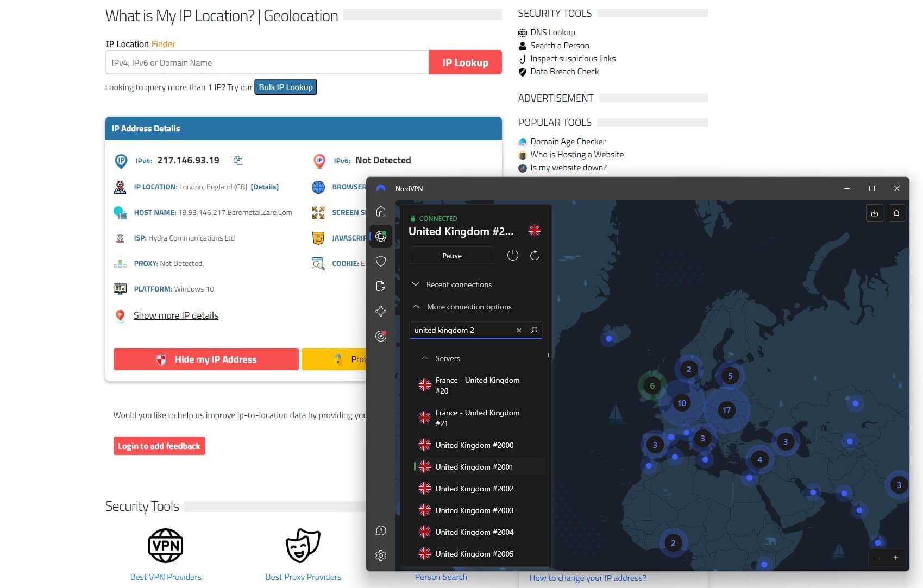Click the Pause button in NordVPN
Screen dimensions: 923x588
(452, 255)
